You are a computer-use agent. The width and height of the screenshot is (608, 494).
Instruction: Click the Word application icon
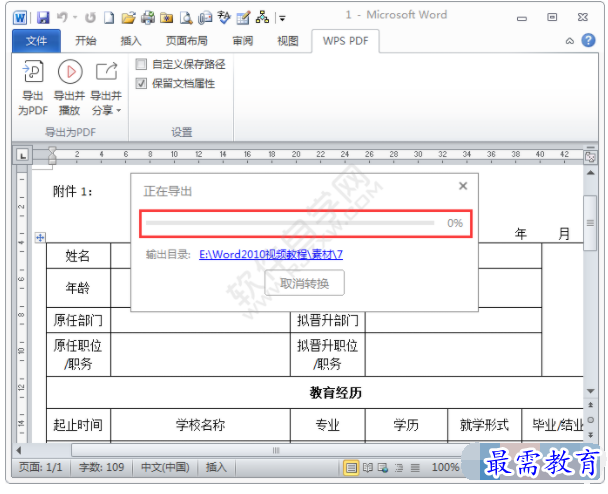coord(20,17)
